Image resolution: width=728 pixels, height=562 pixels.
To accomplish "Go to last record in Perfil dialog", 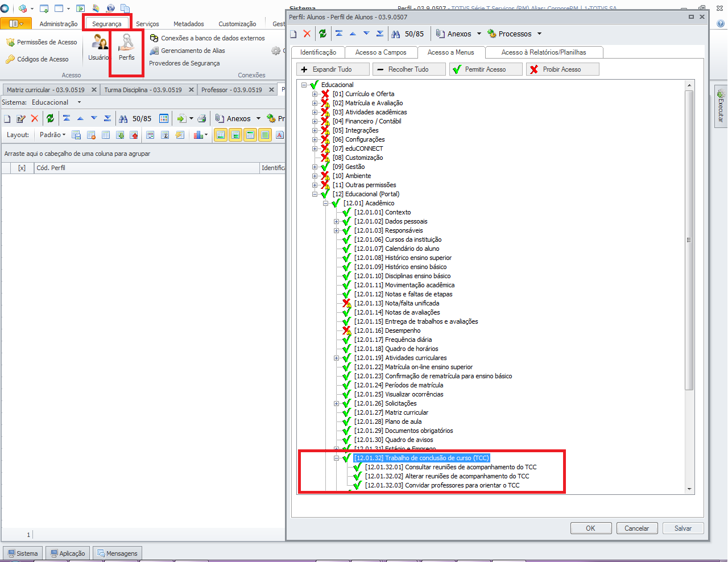I will pyautogui.click(x=380, y=34).
